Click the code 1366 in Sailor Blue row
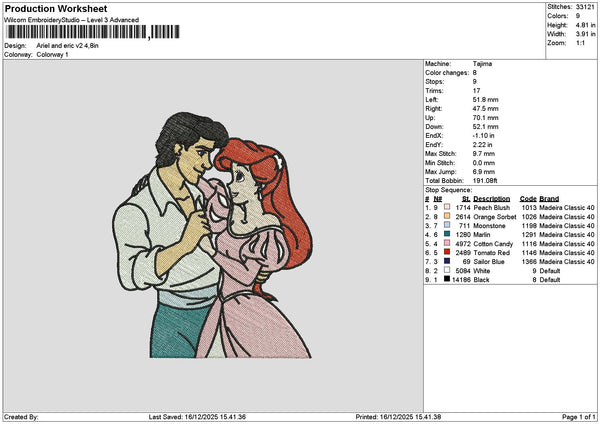The image size is (600, 424). coord(529,262)
